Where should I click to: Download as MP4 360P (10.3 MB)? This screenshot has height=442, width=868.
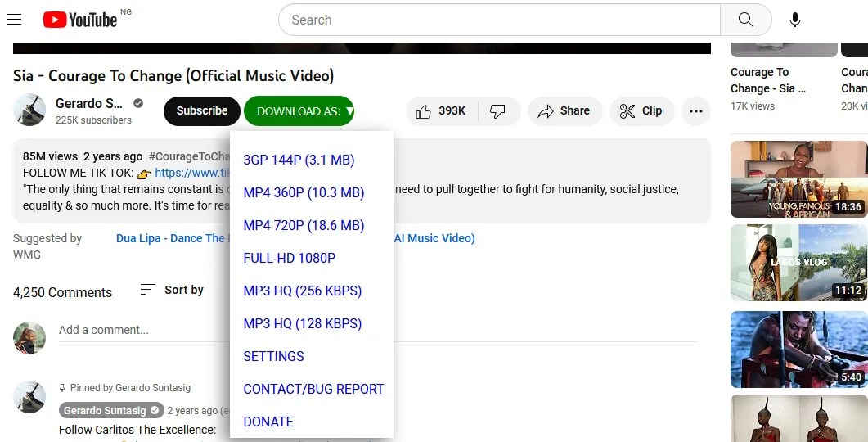304,192
